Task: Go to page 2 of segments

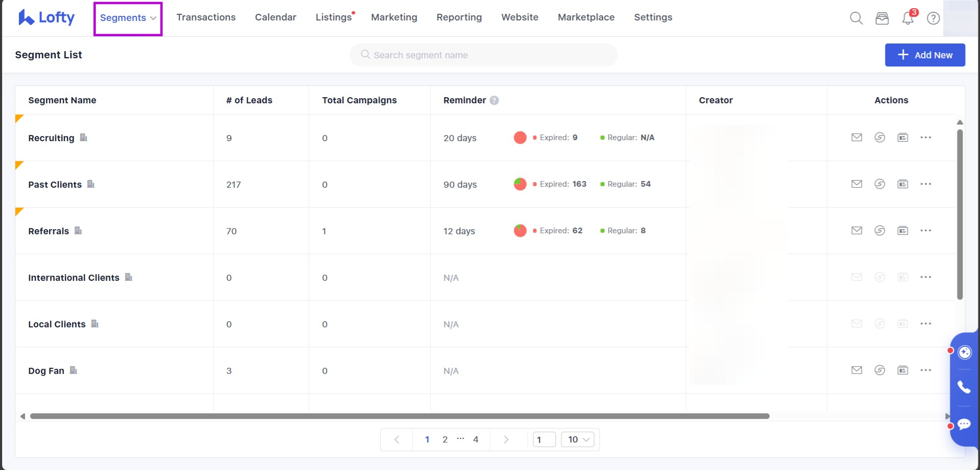Action: (x=445, y=440)
